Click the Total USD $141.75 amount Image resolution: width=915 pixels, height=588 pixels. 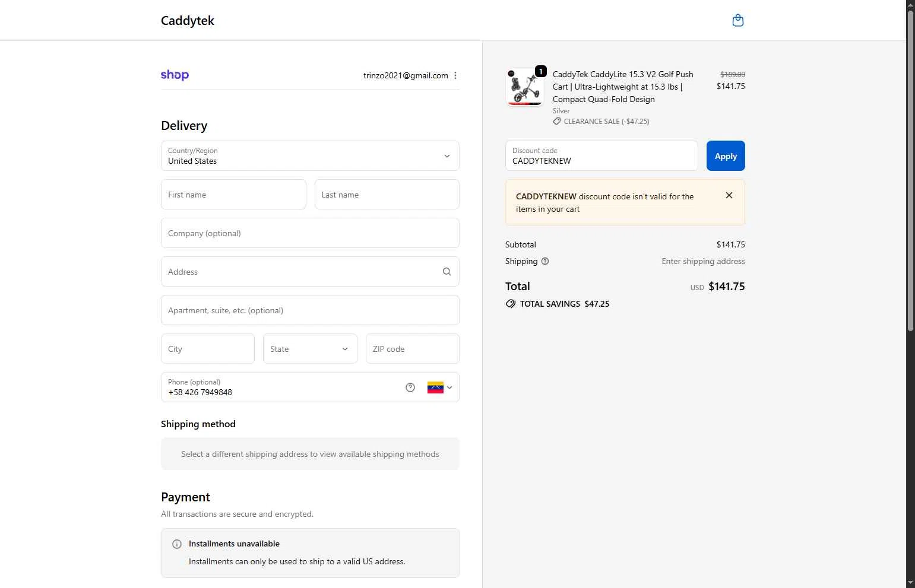726,287
